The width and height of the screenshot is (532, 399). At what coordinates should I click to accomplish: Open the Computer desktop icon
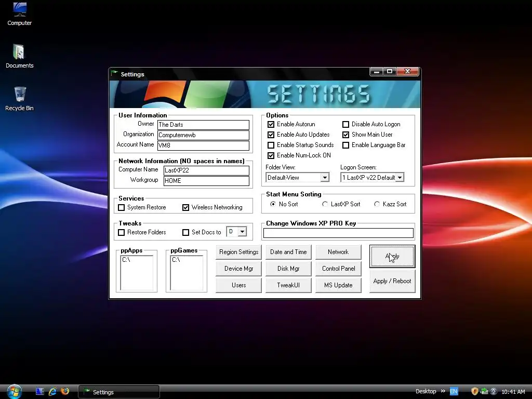coord(19,14)
